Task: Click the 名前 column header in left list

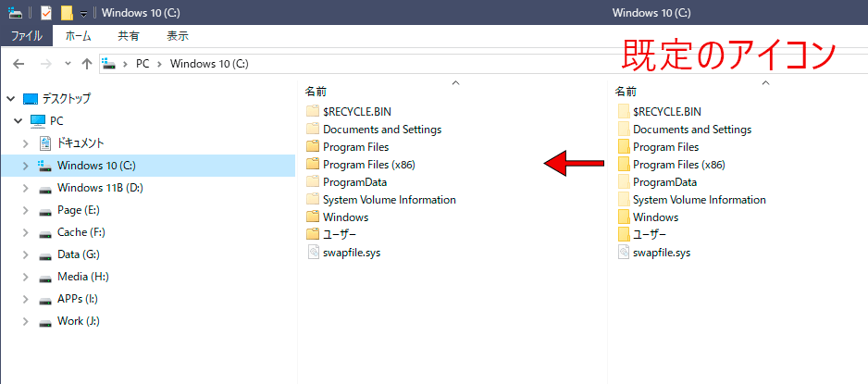Action: (315, 92)
